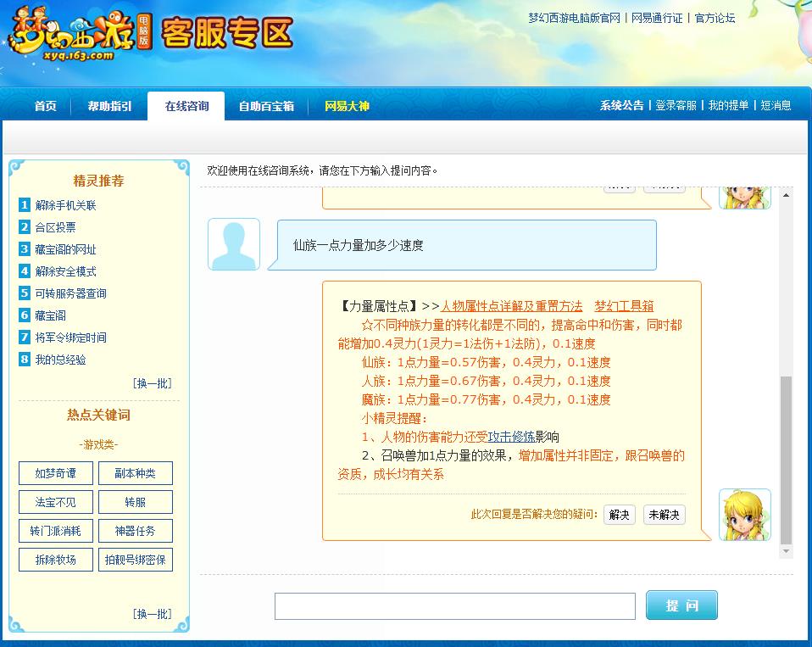The image size is (812, 647).
Task: Switch to the 自助百宝箱 tab
Action: [x=265, y=106]
